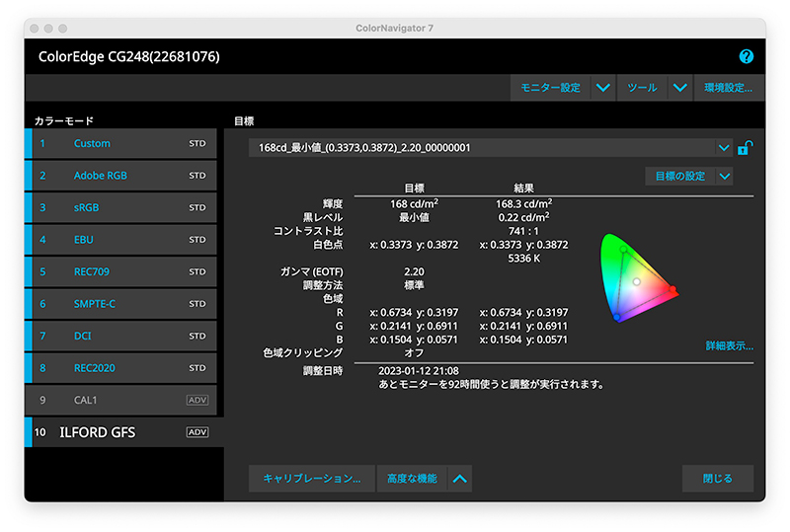Click the adjustment date 2023-01-12 21:08

tap(419, 371)
